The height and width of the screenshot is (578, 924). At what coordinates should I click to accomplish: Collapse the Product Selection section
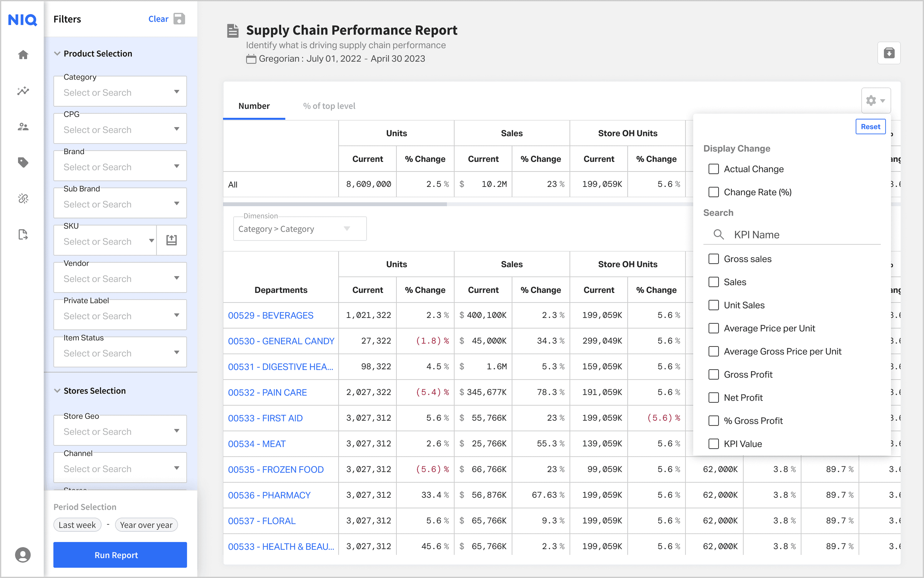pyautogui.click(x=57, y=53)
